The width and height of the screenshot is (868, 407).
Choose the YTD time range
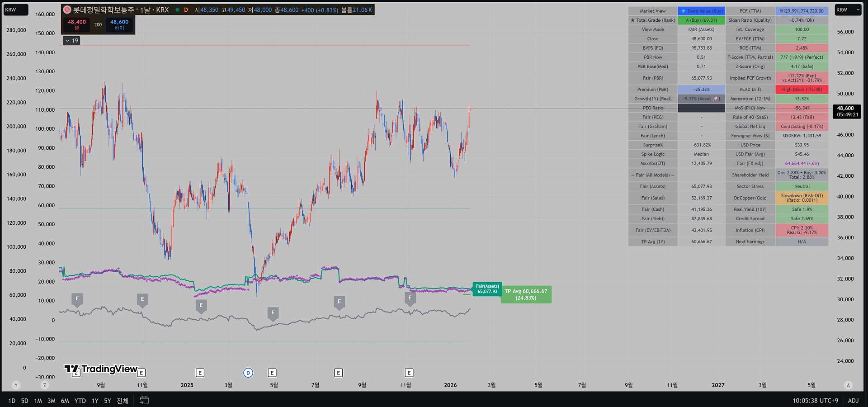tap(80, 401)
